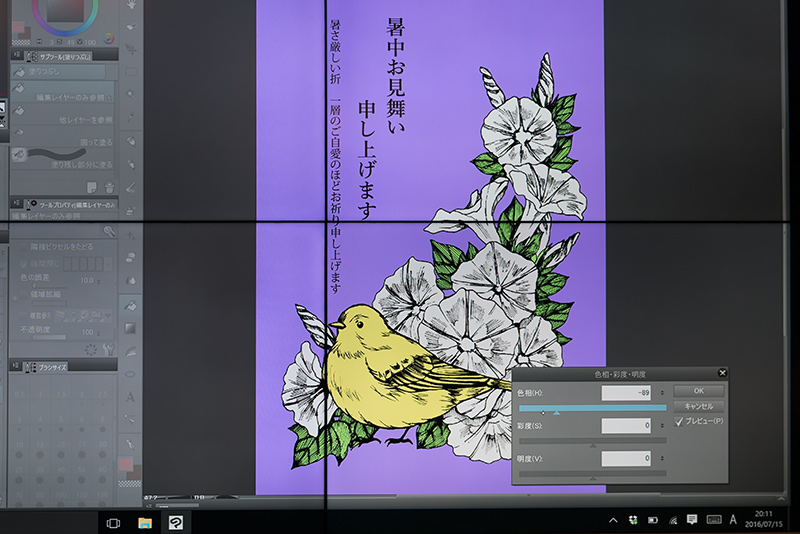Click the 色相(H) value stepper arrows

tap(662, 393)
